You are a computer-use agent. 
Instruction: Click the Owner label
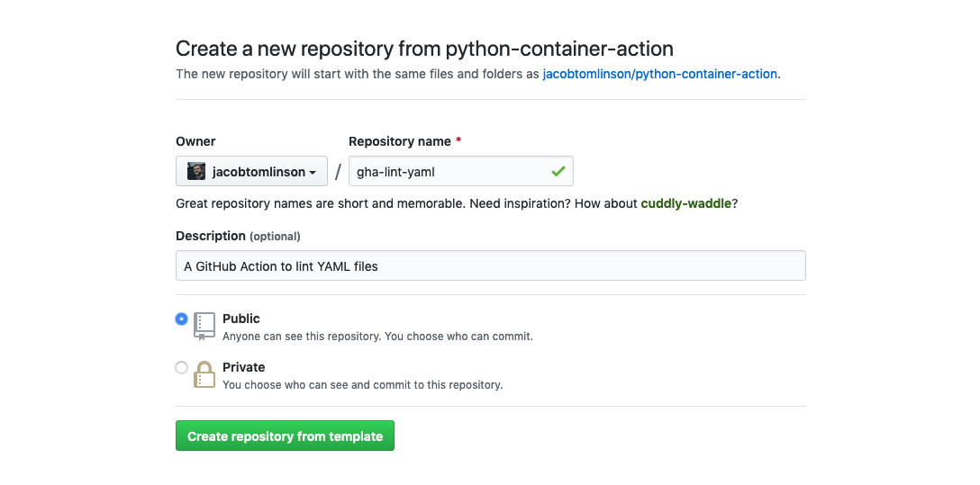(x=195, y=141)
